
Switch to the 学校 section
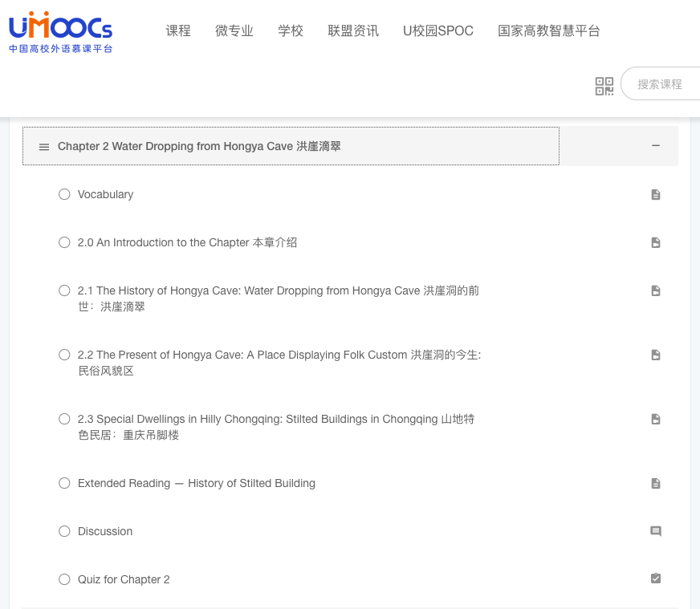point(291,30)
